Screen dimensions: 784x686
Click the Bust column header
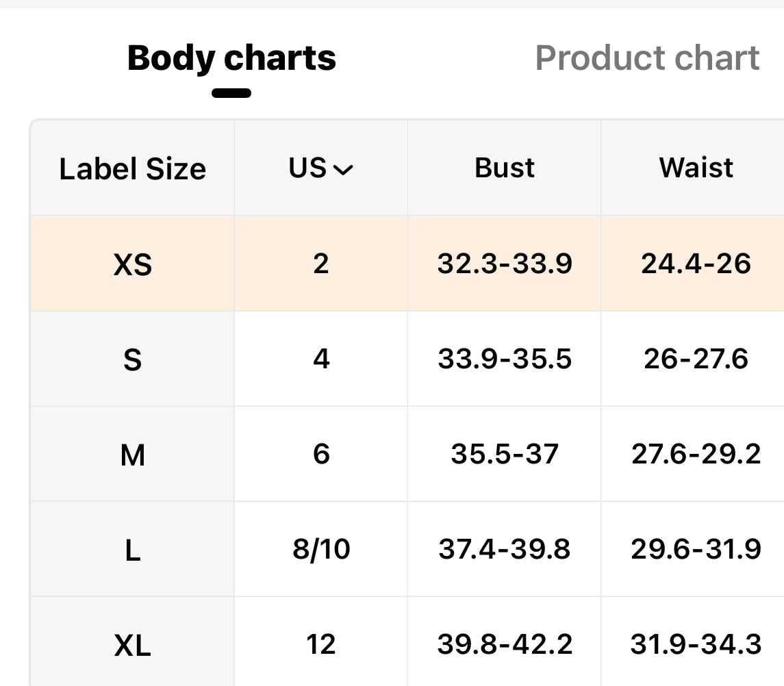(505, 168)
